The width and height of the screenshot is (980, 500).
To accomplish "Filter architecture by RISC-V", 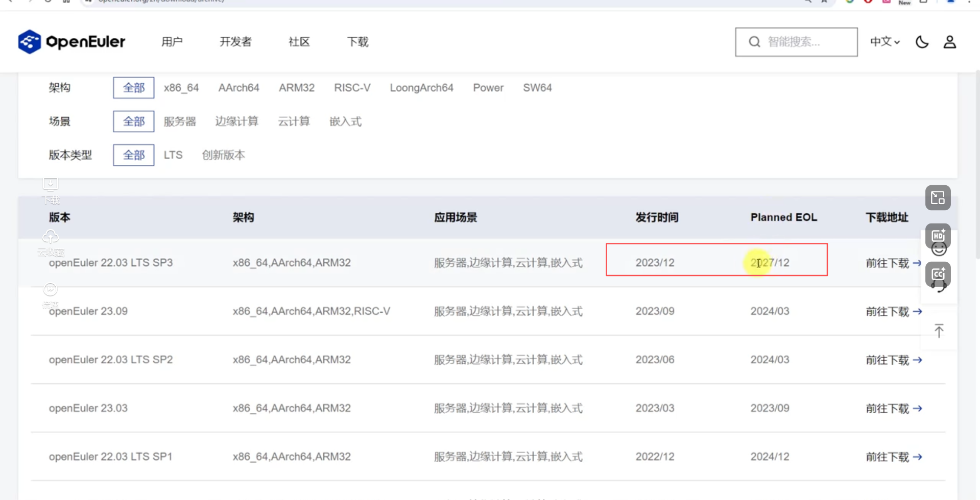I will [x=352, y=88].
